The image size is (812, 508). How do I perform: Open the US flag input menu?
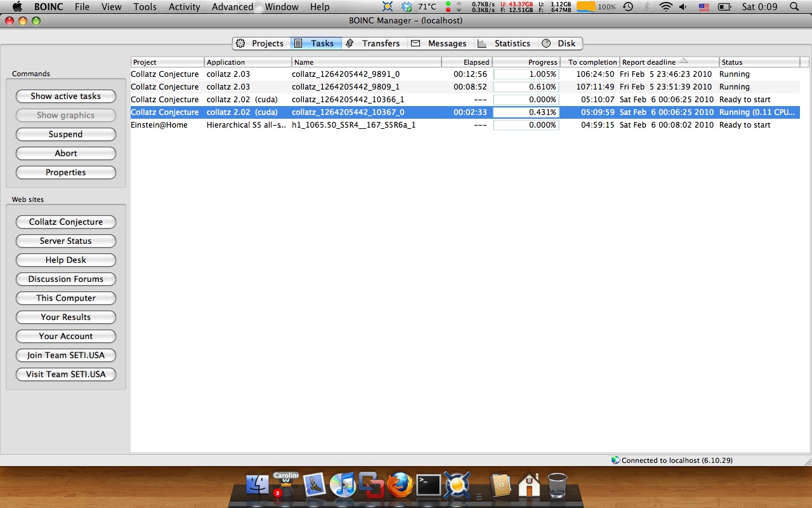point(704,7)
